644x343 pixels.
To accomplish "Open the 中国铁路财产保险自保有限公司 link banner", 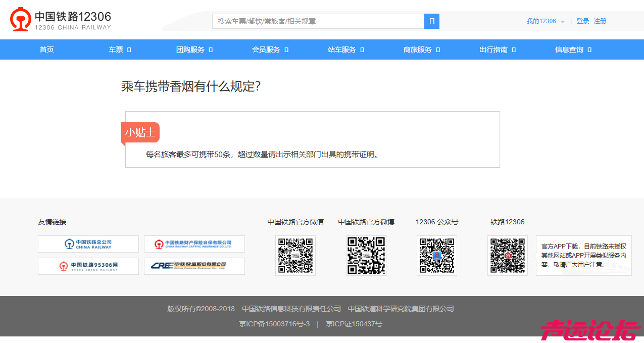I will (x=194, y=244).
